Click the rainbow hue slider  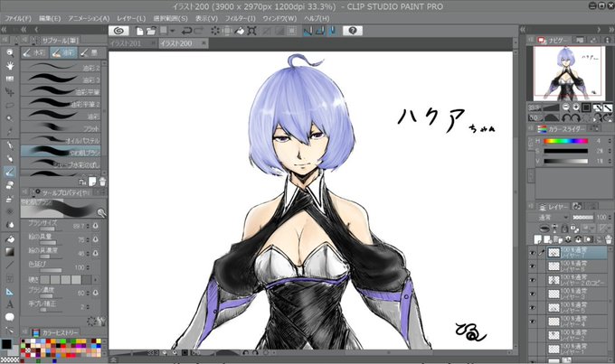point(565,141)
